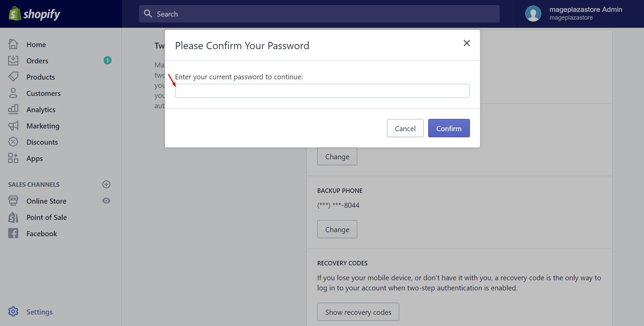Open the Settings gear icon
644x326 pixels.
[x=13, y=311]
